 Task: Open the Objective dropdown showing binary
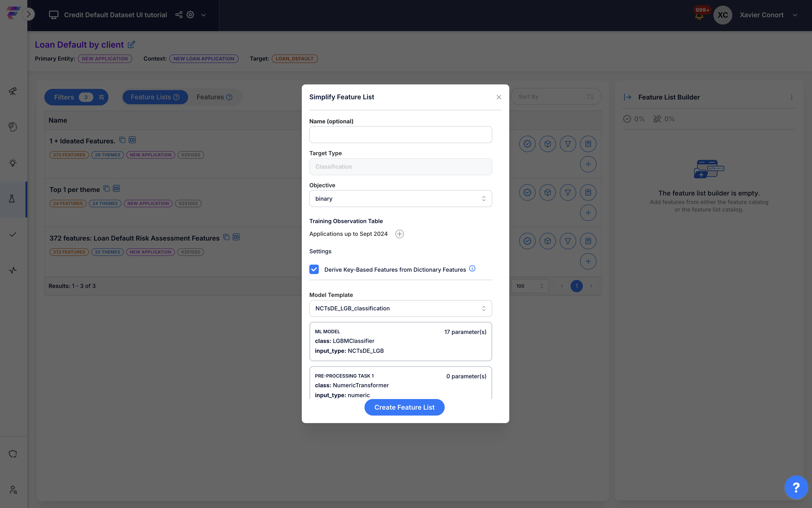(x=400, y=199)
